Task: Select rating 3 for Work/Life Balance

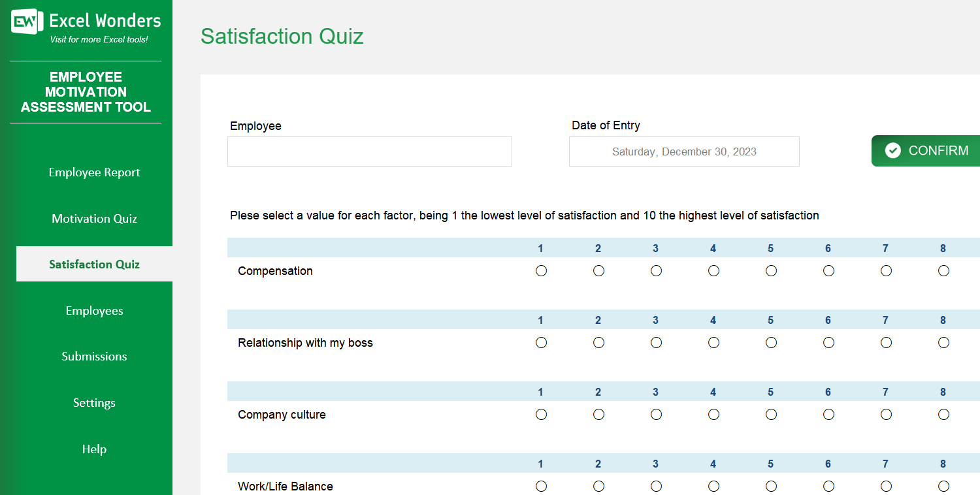Action: click(x=656, y=486)
